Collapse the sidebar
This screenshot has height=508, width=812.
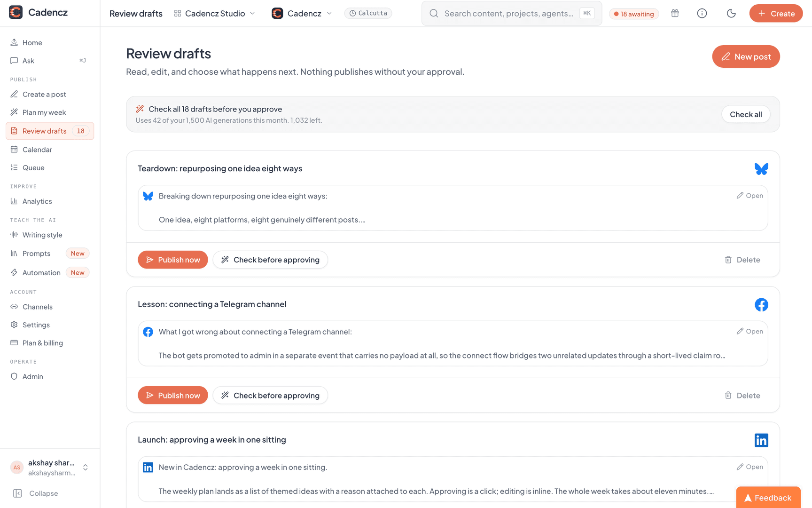[x=36, y=493]
